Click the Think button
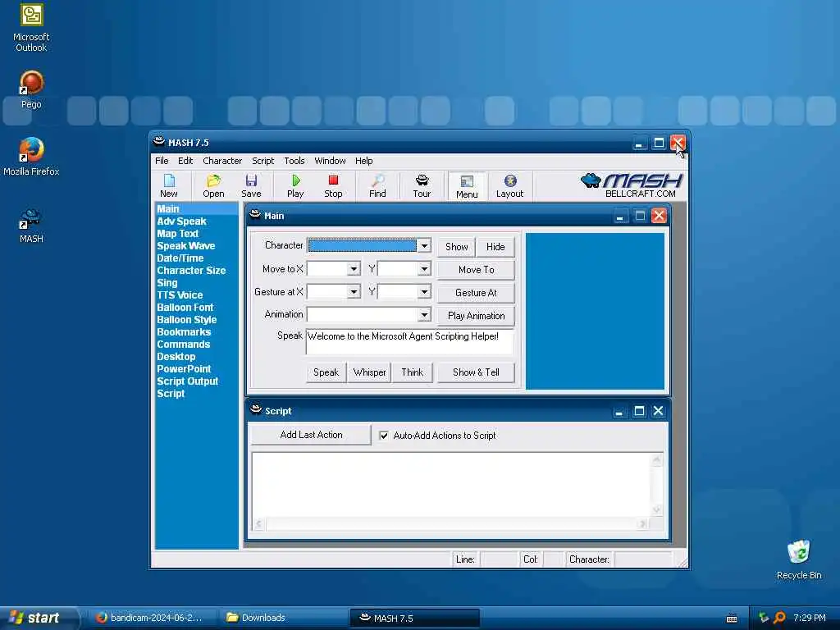The width and height of the screenshot is (840, 630). click(413, 372)
